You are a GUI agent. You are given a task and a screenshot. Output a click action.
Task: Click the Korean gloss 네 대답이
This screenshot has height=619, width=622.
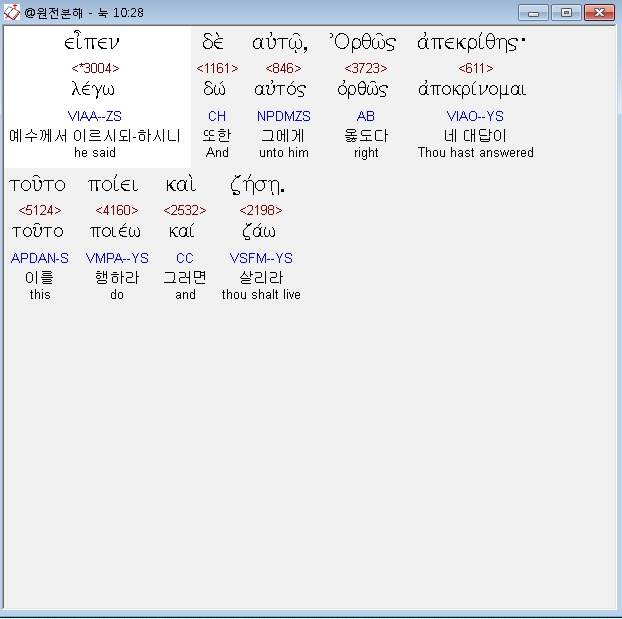click(475, 136)
